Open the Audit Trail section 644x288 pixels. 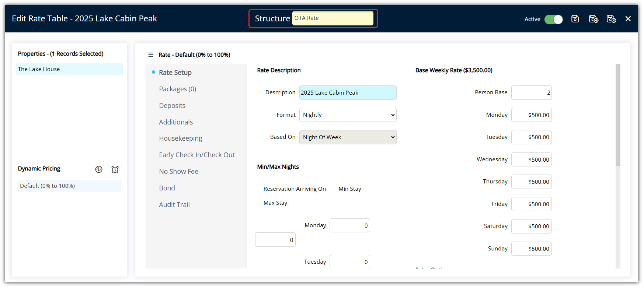coord(174,205)
